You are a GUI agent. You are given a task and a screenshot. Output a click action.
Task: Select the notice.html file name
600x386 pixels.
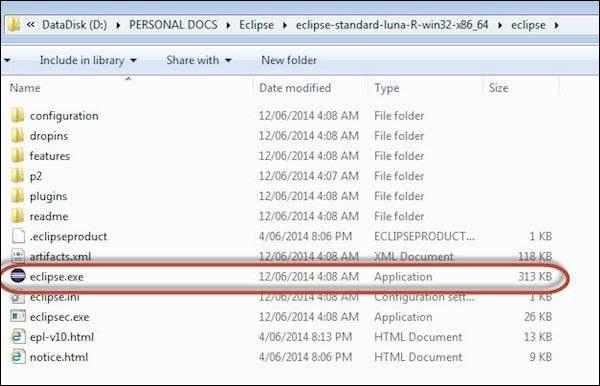pyautogui.click(x=59, y=357)
